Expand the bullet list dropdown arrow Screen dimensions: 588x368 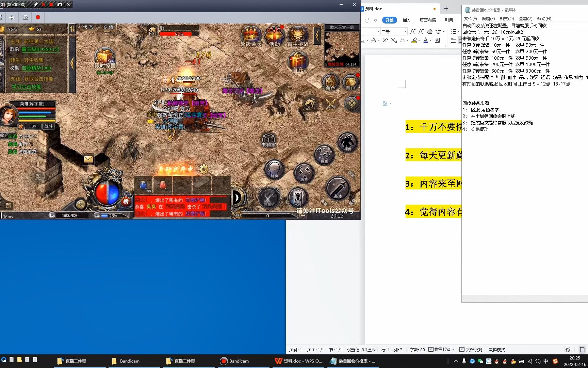pos(458,31)
